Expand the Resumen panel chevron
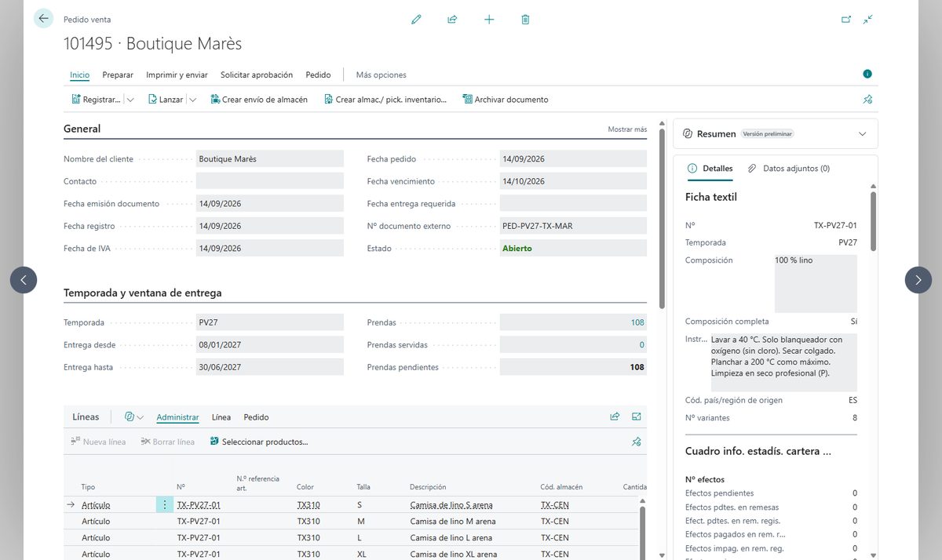This screenshot has width=942, height=560. (x=863, y=134)
